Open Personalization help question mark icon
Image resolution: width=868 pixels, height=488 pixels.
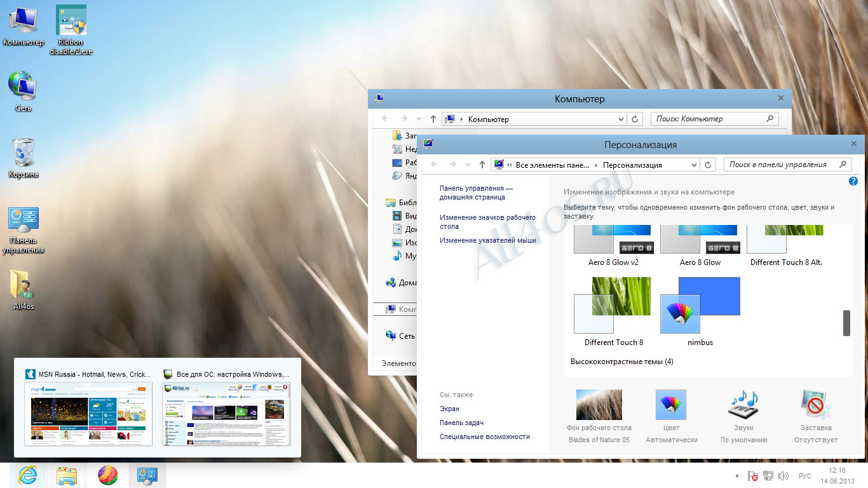853,181
